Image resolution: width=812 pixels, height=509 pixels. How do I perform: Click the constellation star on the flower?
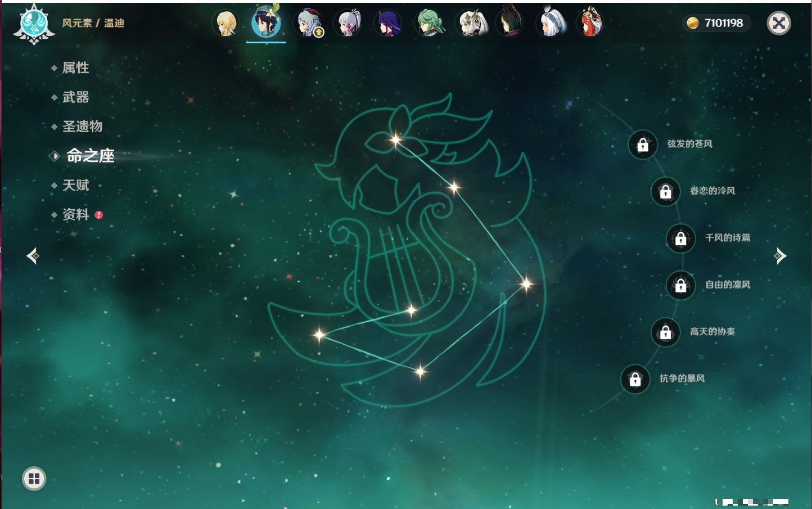coord(396,139)
